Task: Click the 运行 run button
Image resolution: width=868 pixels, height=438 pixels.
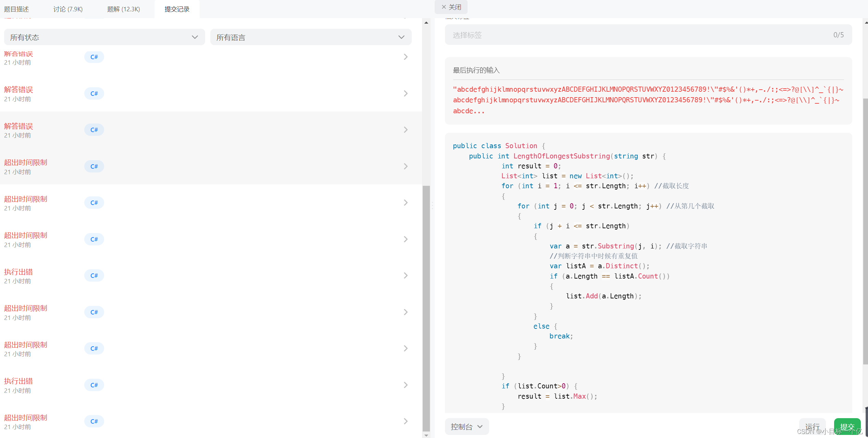Action: point(812,426)
